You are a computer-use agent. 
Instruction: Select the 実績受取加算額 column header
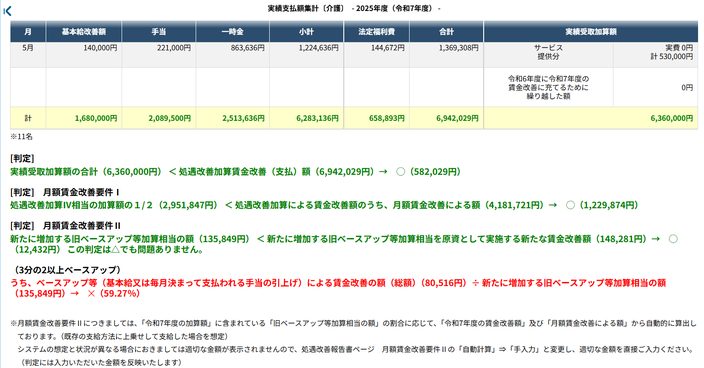click(x=591, y=31)
